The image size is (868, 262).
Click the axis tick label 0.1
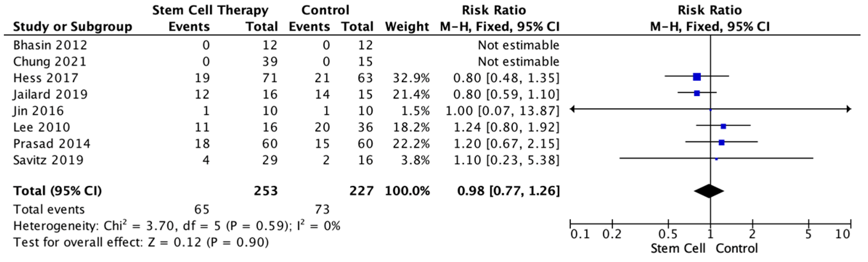tap(580, 234)
